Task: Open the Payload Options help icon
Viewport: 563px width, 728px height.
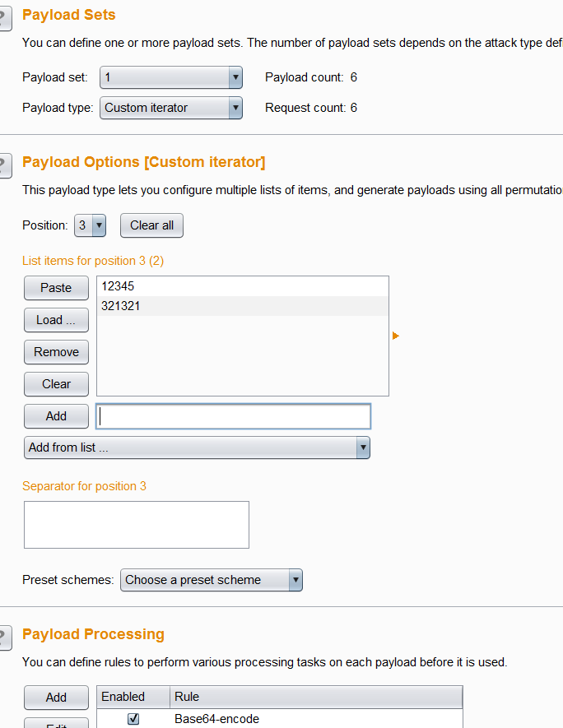Action: [x=5, y=165]
